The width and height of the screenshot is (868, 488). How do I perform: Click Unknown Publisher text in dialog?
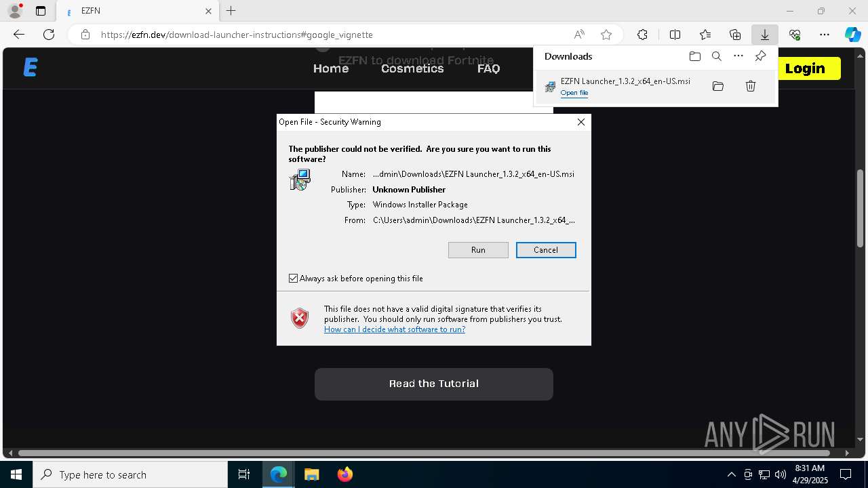click(x=409, y=190)
